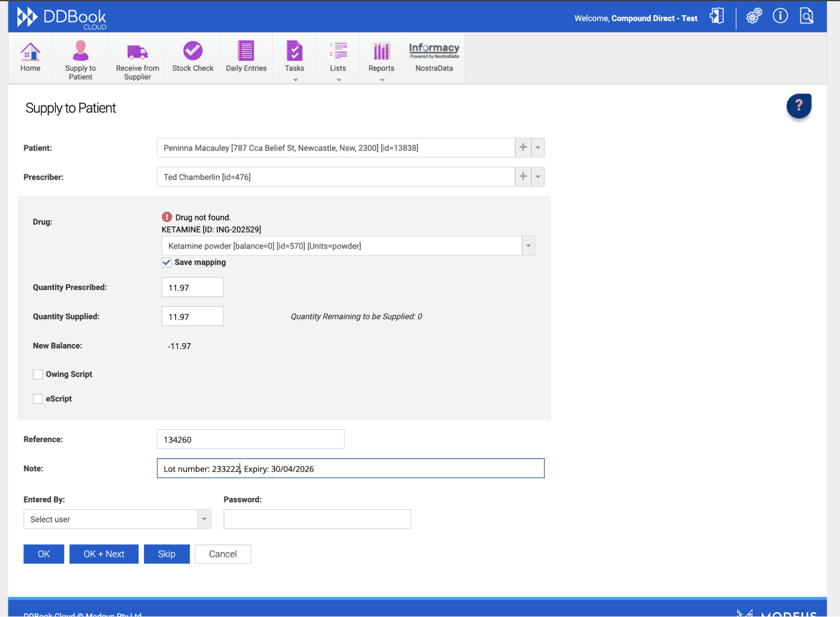Image resolution: width=840 pixels, height=617 pixels.
Task: Open the Tasks clipboard icon
Action: click(x=295, y=51)
